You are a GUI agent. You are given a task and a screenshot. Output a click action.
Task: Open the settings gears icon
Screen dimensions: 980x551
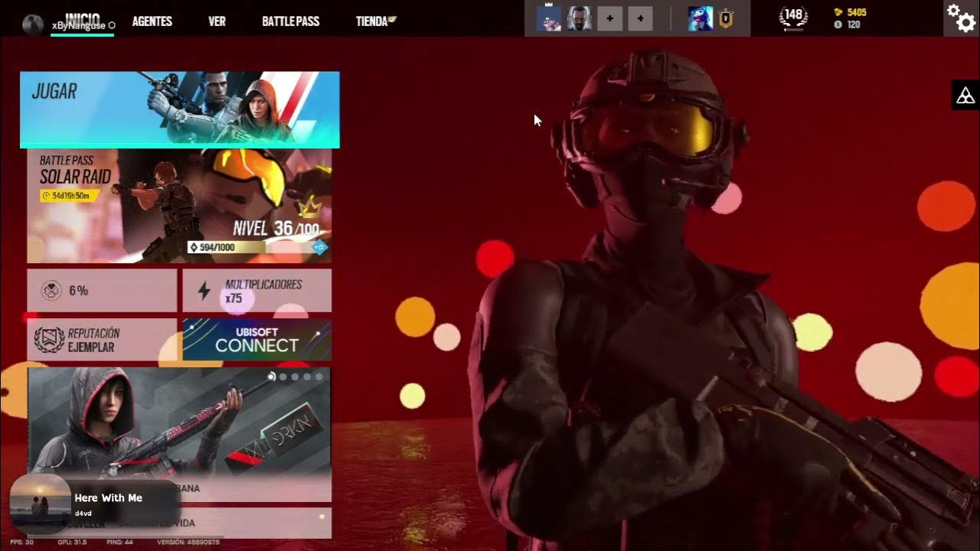[x=960, y=18]
